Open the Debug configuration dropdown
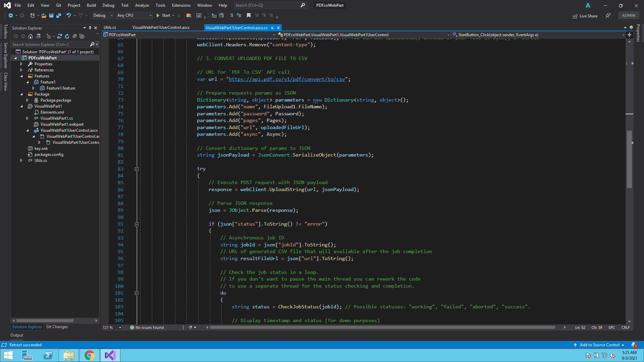 (x=103, y=15)
